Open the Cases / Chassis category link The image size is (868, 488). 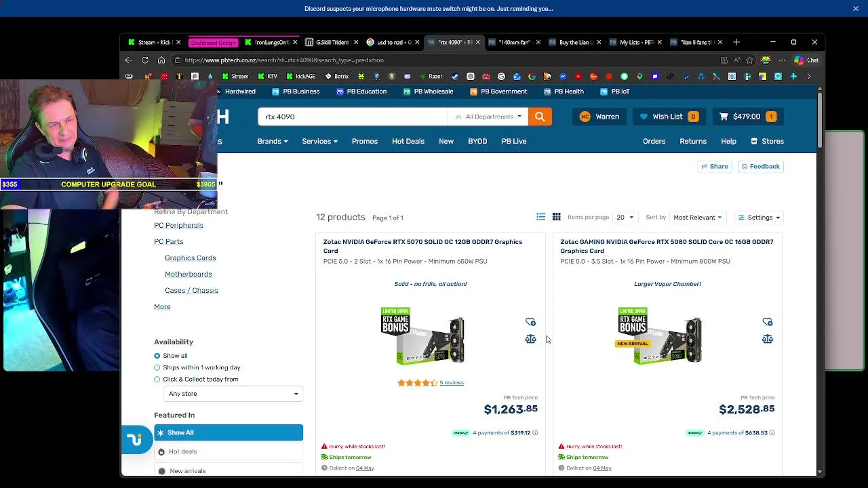pyautogui.click(x=191, y=290)
